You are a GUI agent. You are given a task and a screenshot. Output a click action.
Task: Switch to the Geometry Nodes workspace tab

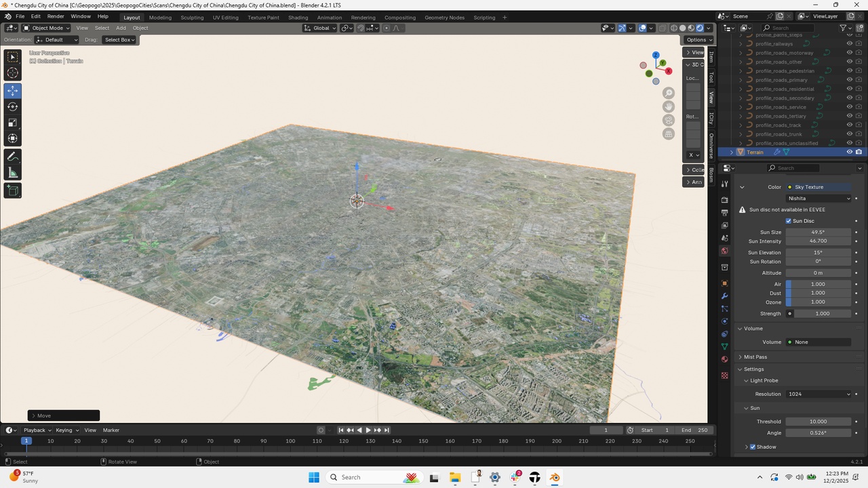point(445,17)
